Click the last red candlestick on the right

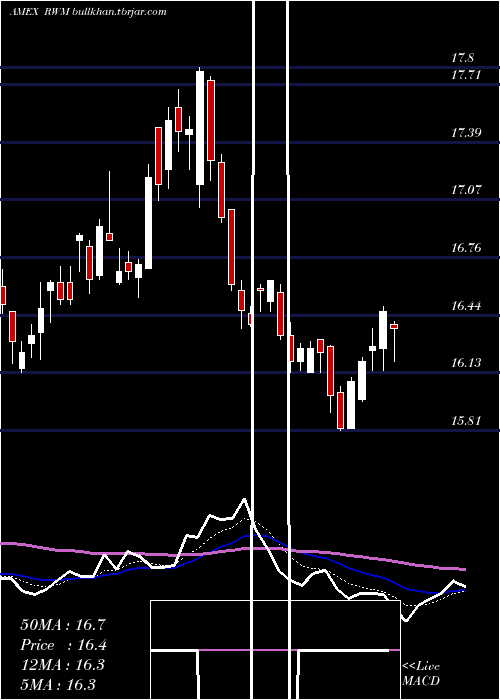394,326
